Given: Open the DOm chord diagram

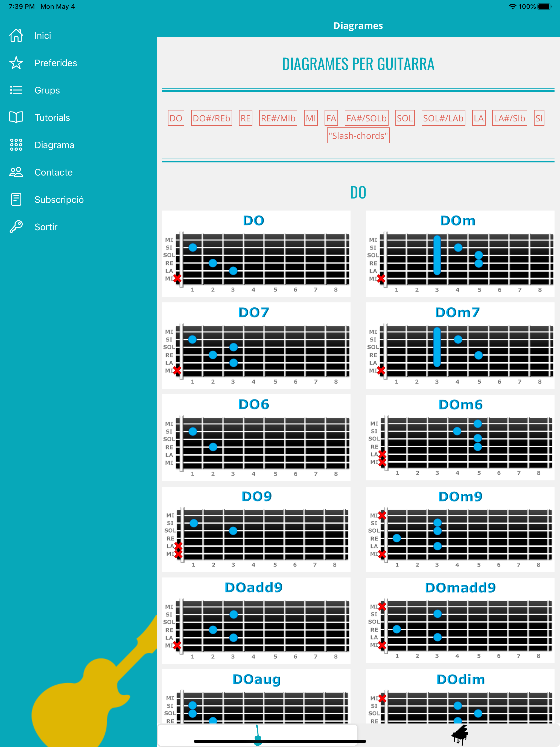Looking at the screenshot, I should coord(460,254).
